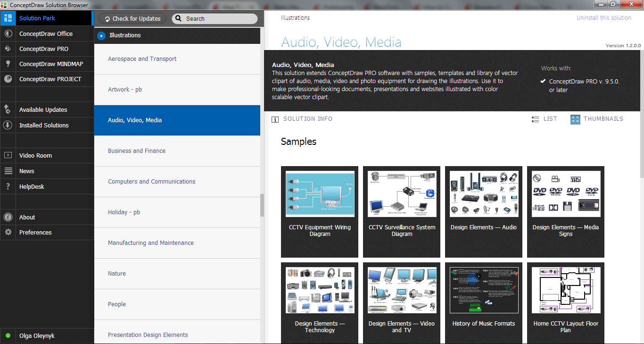Click the ConceptDraw PRO icon
The width and height of the screenshot is (644, 344).
point(8,49)
